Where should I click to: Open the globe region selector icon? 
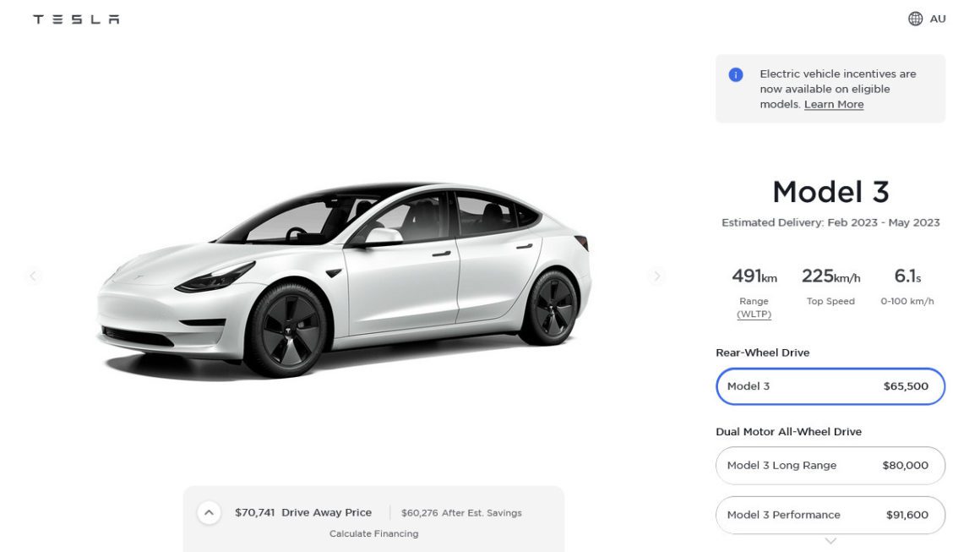(917, 18)
